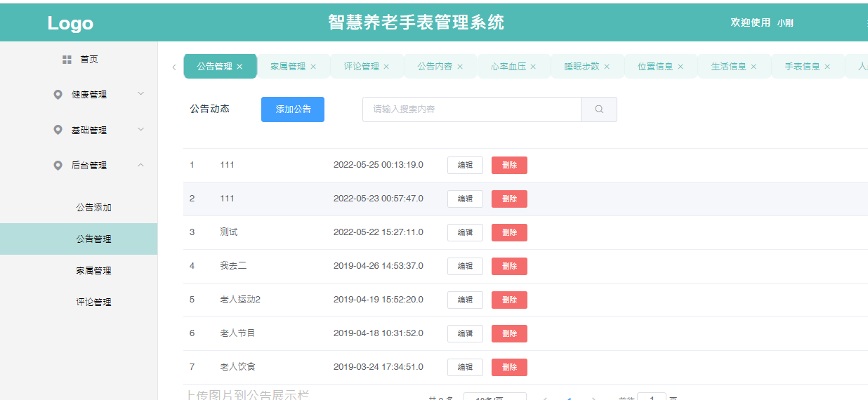Delete the 测试 announcement row
The image size is (868, 400).
(x=509, y=232)
